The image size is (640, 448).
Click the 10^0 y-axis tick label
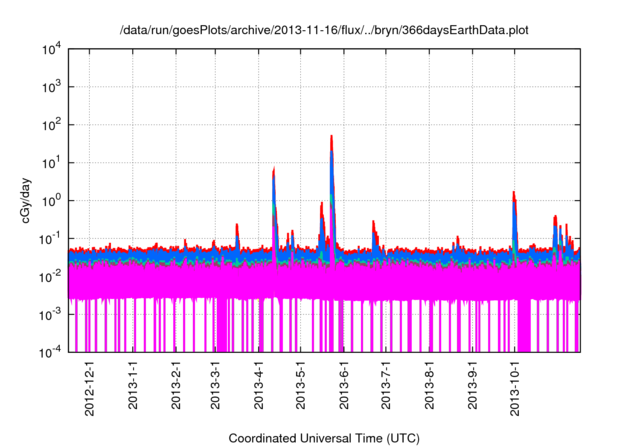click(52, 201)
